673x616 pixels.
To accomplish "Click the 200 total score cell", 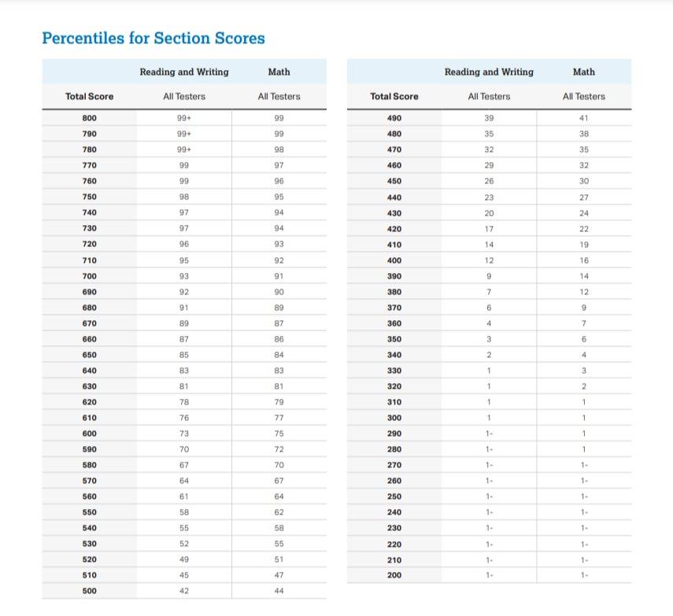I will point(394,575).
